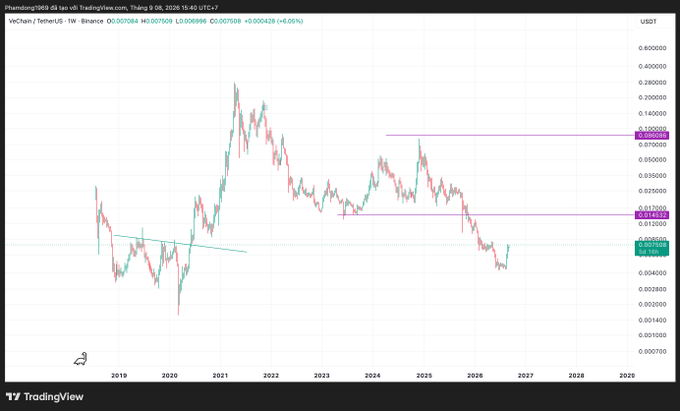The height and width of the screenshot is (411, 680).
Task: Click the low value L0.006996
Action: [x=191, y=21]
